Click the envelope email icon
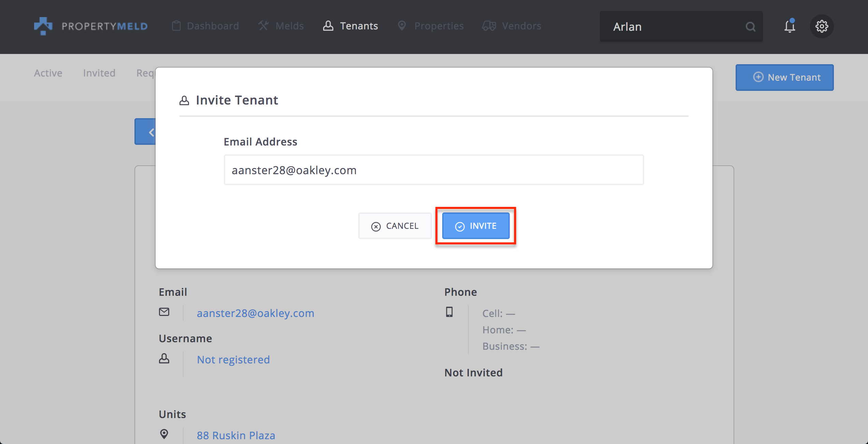This screenshot has height=444, width=868. pos(164,312)
